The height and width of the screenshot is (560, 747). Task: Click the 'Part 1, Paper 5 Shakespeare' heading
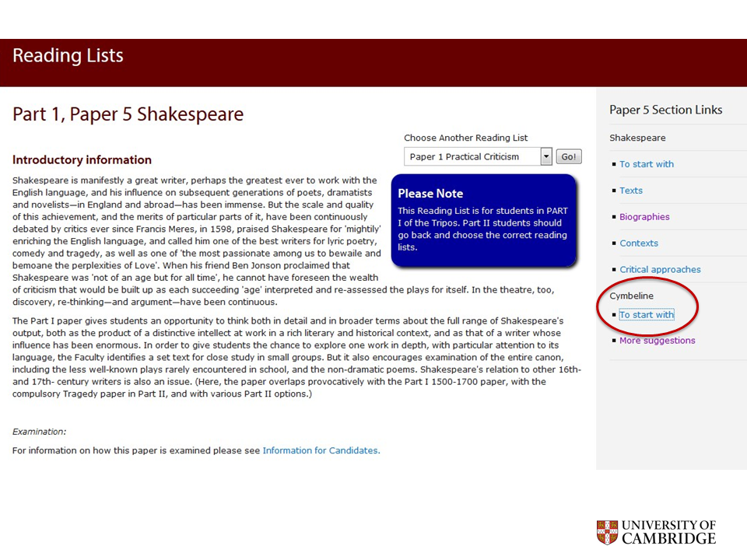[128, 114]
